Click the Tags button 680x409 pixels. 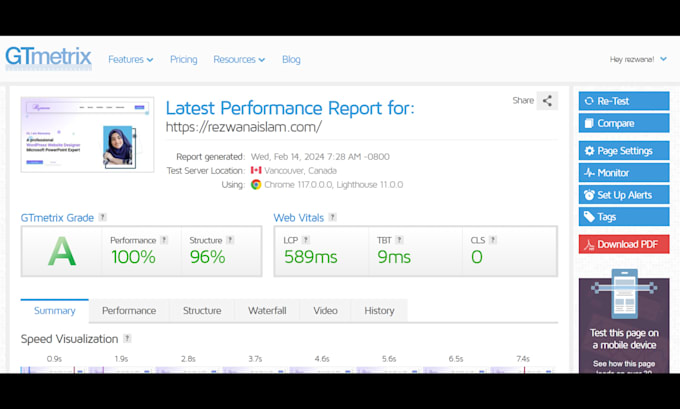tap(624, 217)
